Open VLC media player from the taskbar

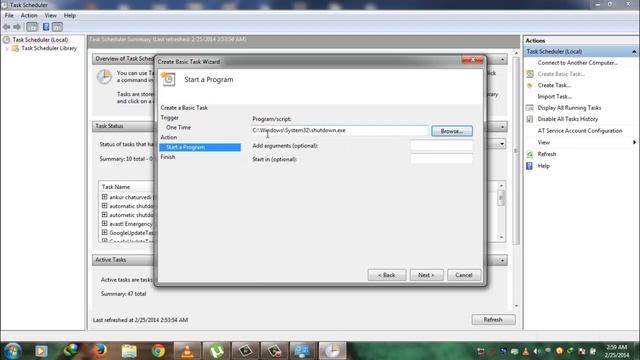[187, 351]
